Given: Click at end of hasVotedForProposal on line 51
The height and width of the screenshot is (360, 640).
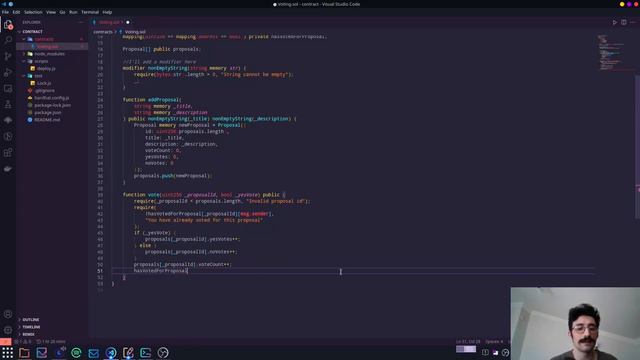Looking at the screenshot, I should (x=187, y=271).
